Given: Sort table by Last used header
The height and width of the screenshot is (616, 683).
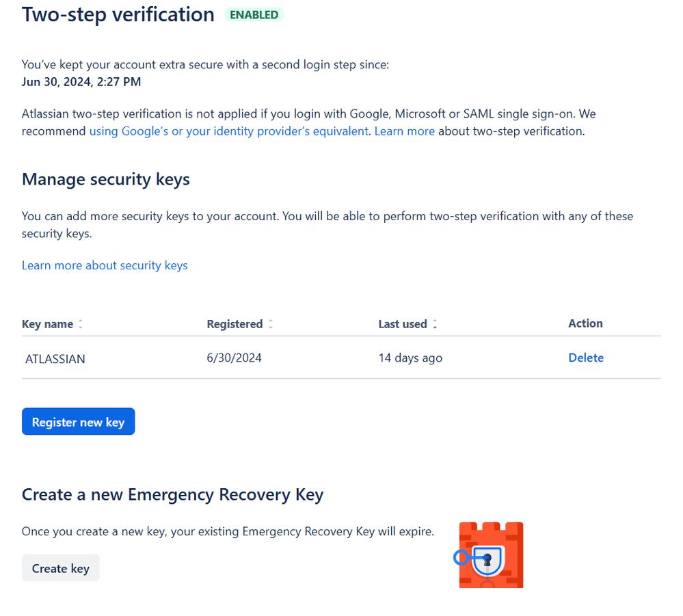Looking at the screenshot, I should tap(402, 324).
